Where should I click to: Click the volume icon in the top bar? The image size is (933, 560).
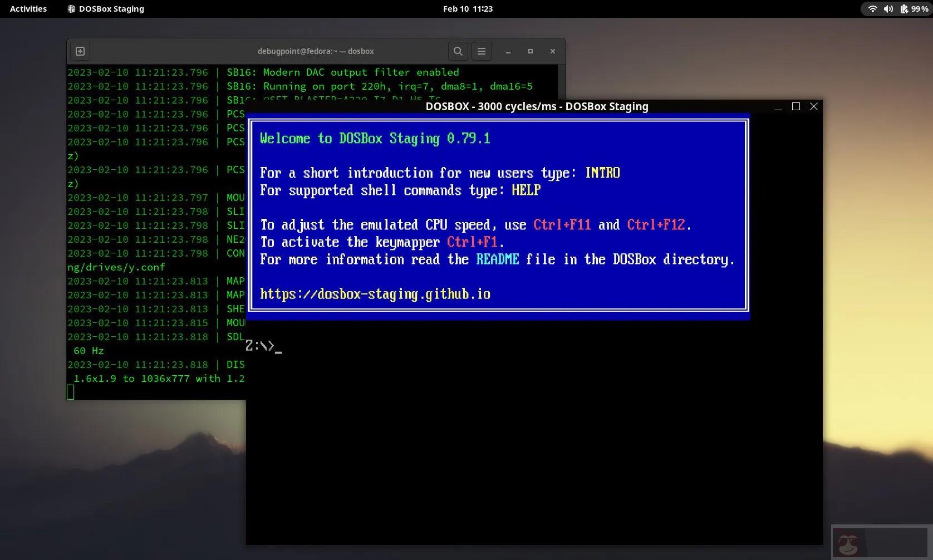click(888, 8)
